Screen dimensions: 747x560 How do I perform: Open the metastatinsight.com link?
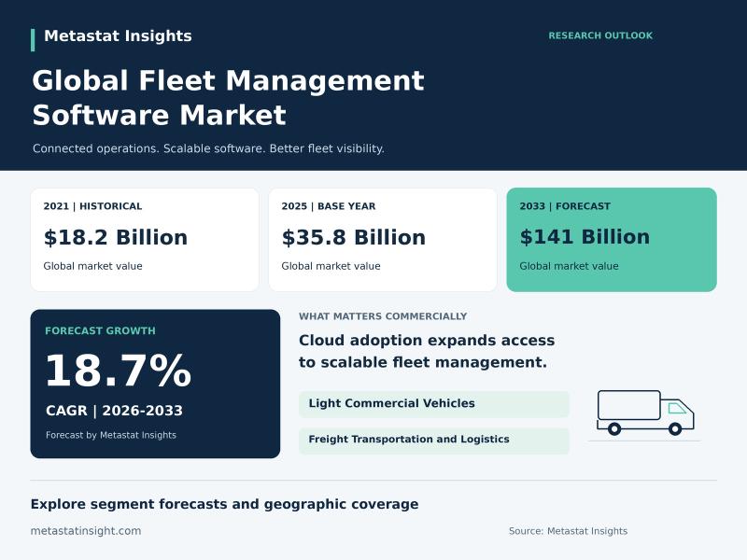(86, 531)
